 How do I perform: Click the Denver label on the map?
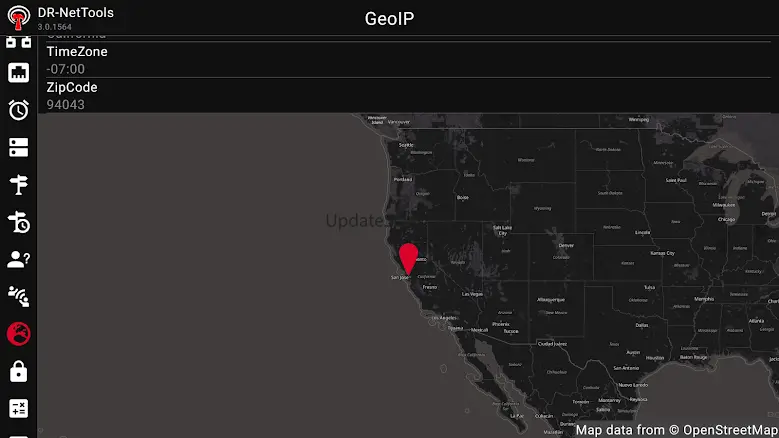point(566,245)
